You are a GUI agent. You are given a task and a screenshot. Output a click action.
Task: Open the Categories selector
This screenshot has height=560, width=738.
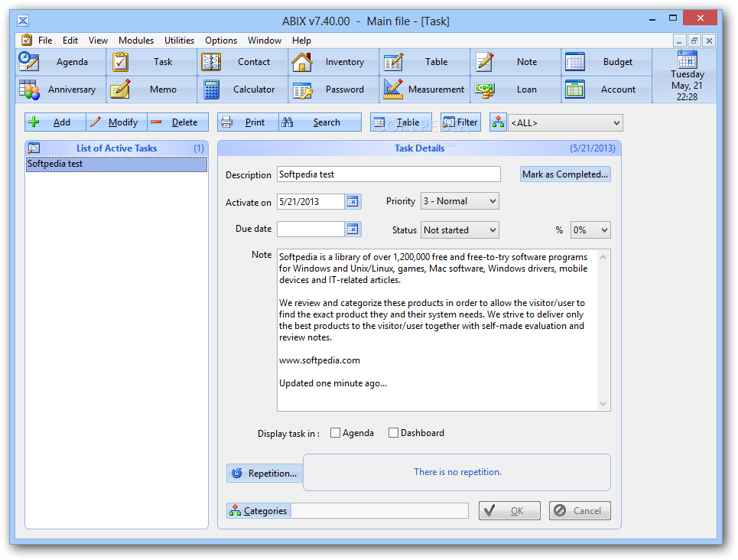click(x=258, y=510)
